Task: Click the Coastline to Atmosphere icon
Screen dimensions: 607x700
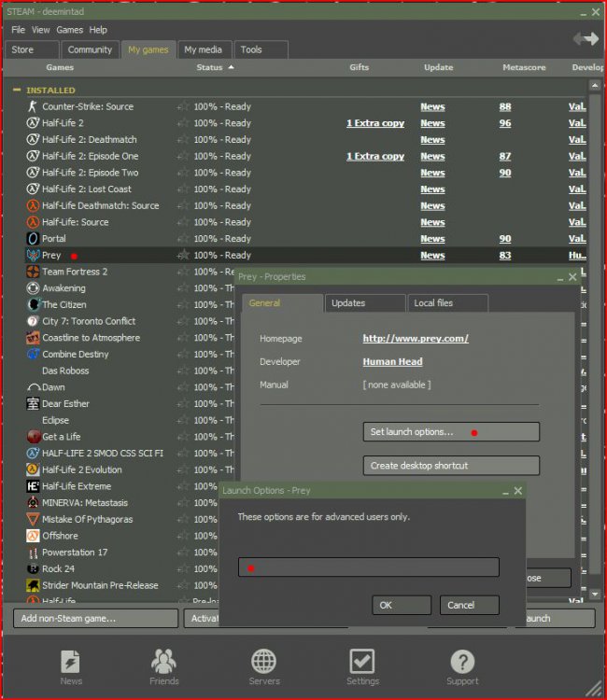Action: [x=33, y=338]
